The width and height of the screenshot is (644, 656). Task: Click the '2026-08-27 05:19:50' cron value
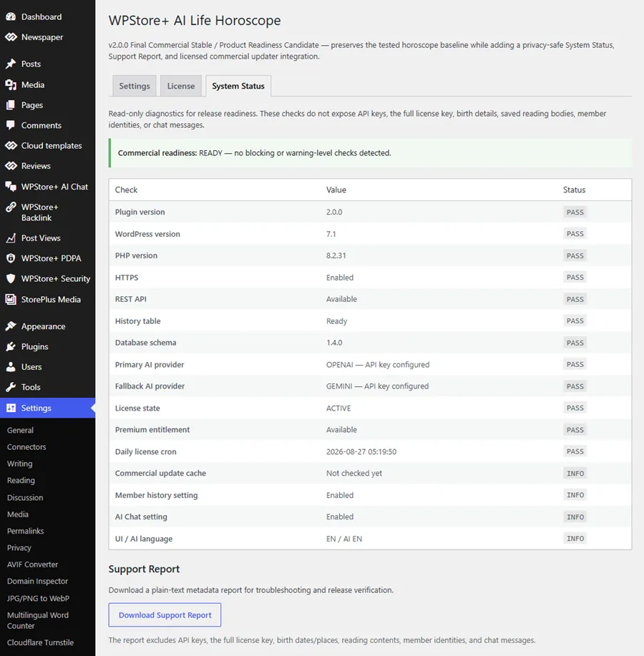coord(361,451)
